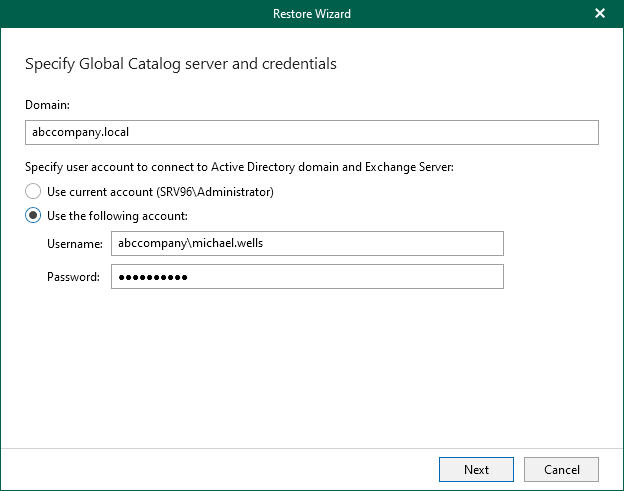Focus the Password field
This screenshot has width=624, height=491.
pyautogui.click(x=400, y=277)
